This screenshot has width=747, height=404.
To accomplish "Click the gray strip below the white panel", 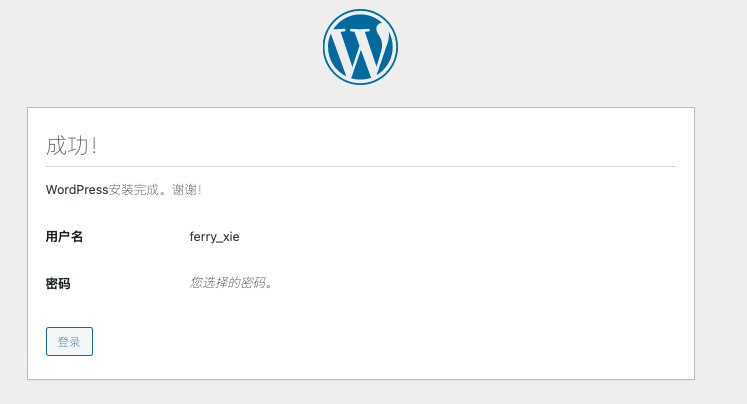I will tap(360, 392).
